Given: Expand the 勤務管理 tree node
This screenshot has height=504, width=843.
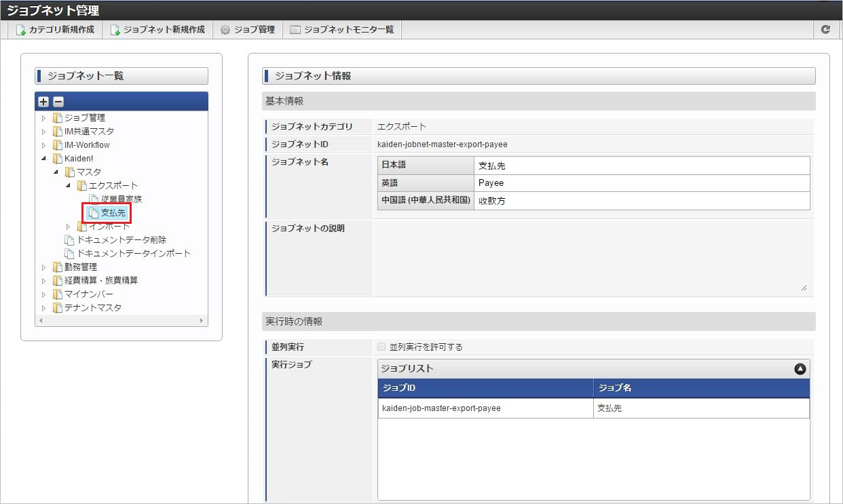Looking at the screenshot, I should click(x=44, y=267).
